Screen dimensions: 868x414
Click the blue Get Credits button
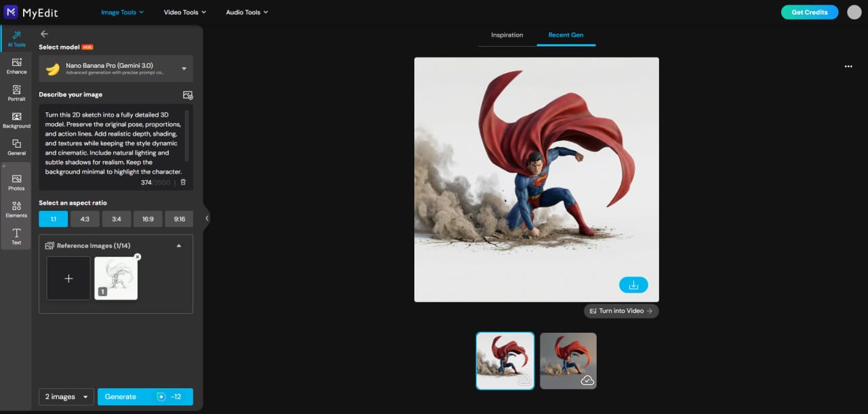pyautogui.click(x=809, y=12)
